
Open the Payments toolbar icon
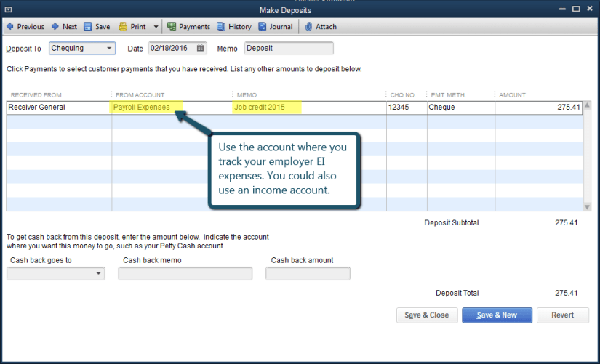point(172,27)
